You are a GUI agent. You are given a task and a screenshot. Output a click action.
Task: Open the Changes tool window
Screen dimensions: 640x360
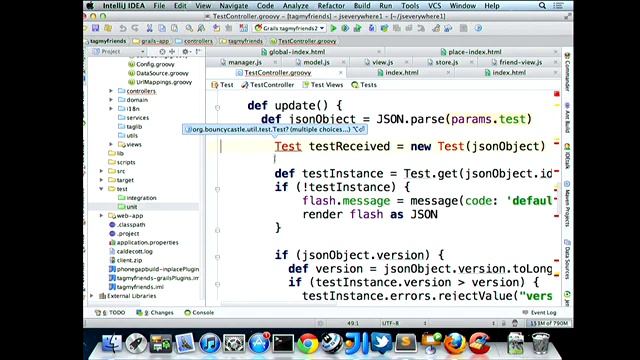click(155, 313)
